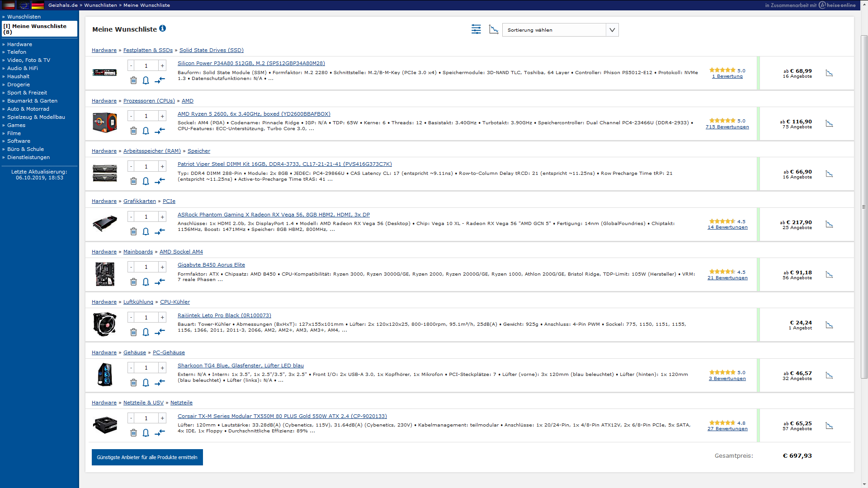Click the sorting dropdown arrow
The width and height of the screenshot is (868, 488).
(612, 30)
